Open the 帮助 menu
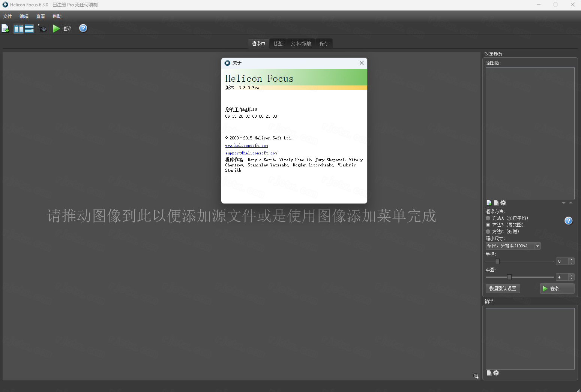Image resolution: width=581 pixels, height=392 pixels. coord(57,16)
